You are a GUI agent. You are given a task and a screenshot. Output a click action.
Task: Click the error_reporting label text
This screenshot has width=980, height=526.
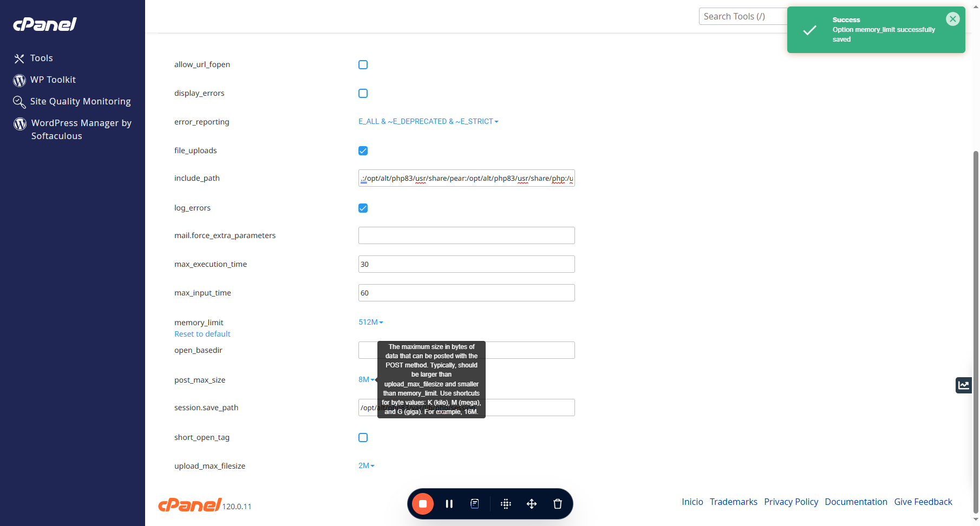pos(201,122)
